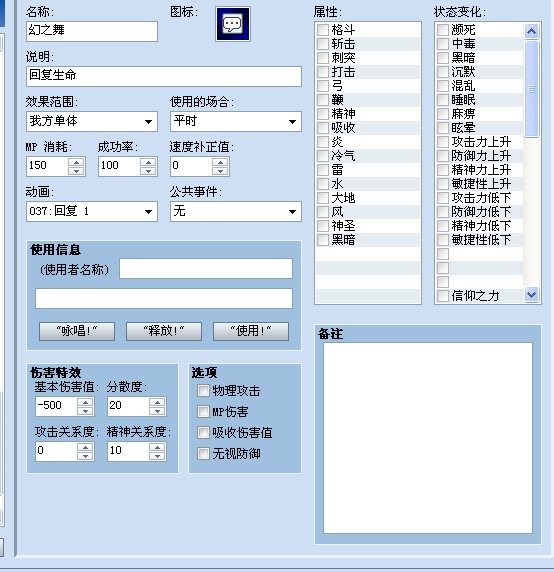
Task: Click the 使用者名称 text field
Action: pos(206,269)
